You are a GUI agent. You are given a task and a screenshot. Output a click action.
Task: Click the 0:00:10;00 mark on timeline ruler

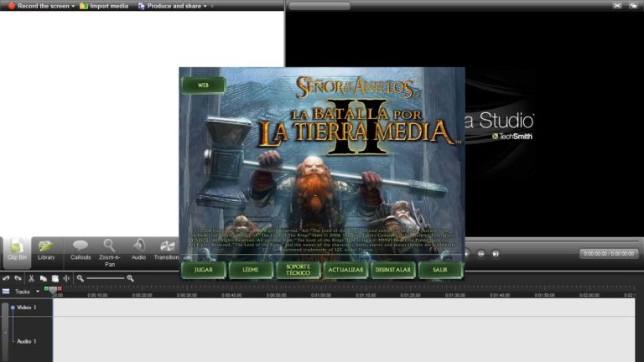(x=97, y=295)
